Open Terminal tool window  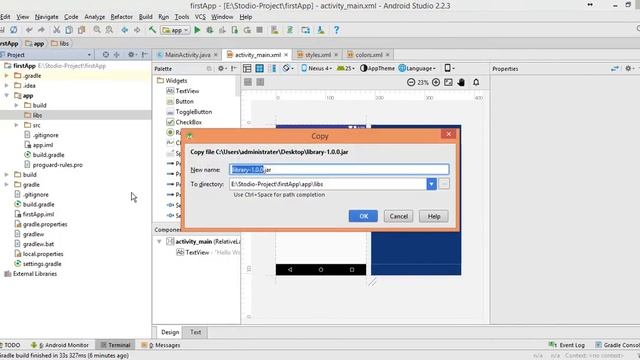(x=116, y=345)
